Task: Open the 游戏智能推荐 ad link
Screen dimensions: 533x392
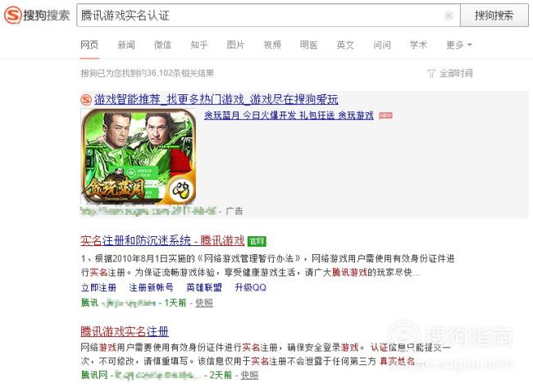Action: click(x=216, y=99)
